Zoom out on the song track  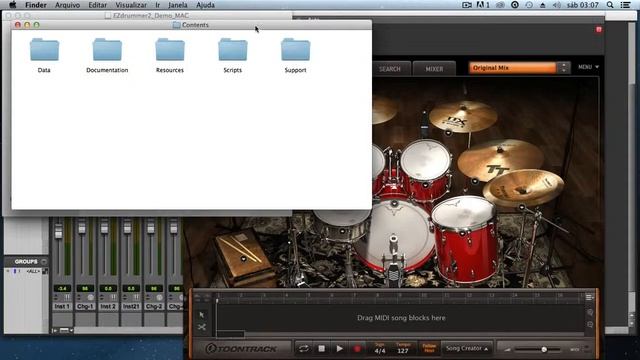click(590, 325)
